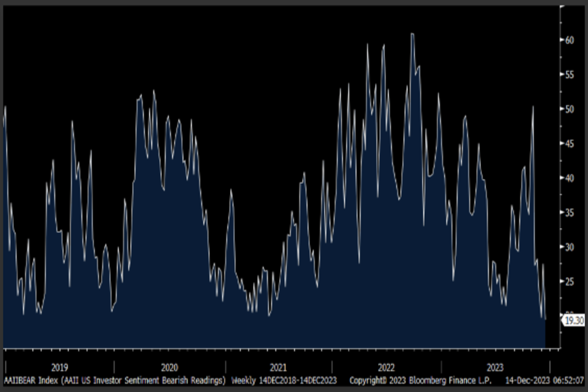The image size is (588, 392).
Task: Click the 19.30 current value tag
Action: pyautogui.click(x=574, y=321)
